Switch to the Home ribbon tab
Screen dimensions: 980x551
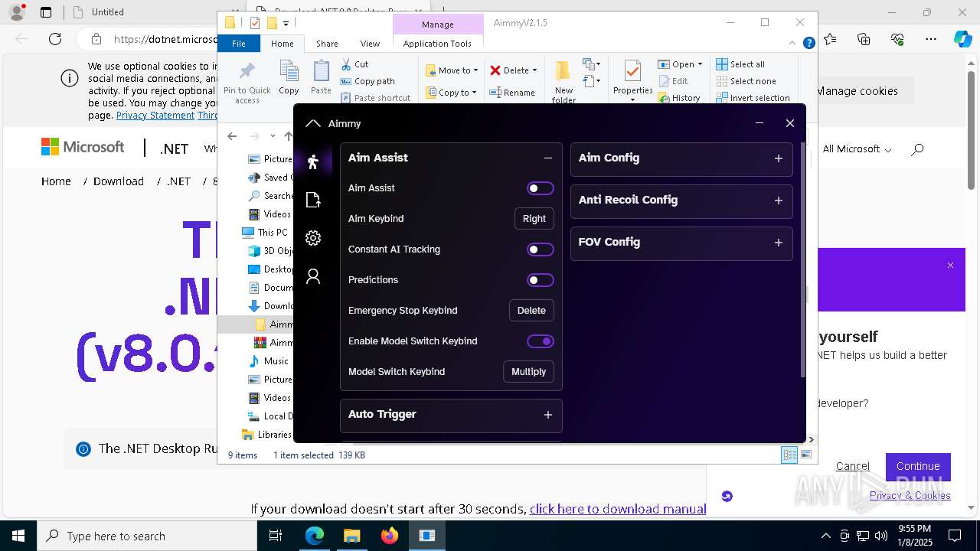tap(282, 44)
